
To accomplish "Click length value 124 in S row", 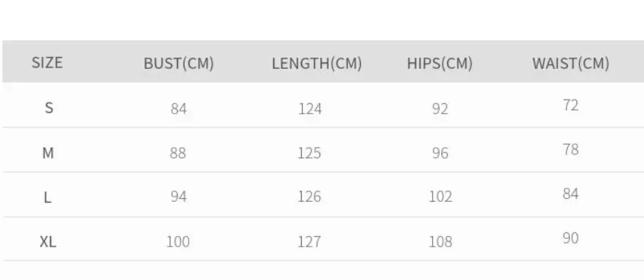I will 310,109.
